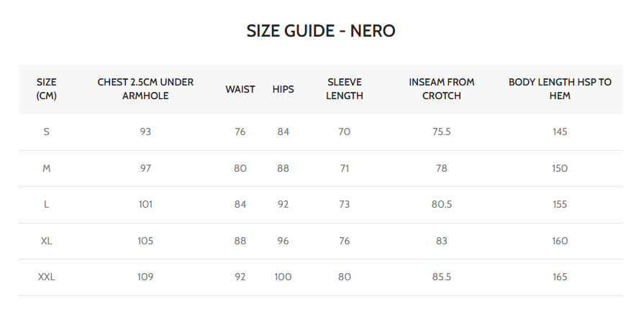Select the SIZE (CM) column header
Viewport: 644px width, 314px height.
coord(47,89)
